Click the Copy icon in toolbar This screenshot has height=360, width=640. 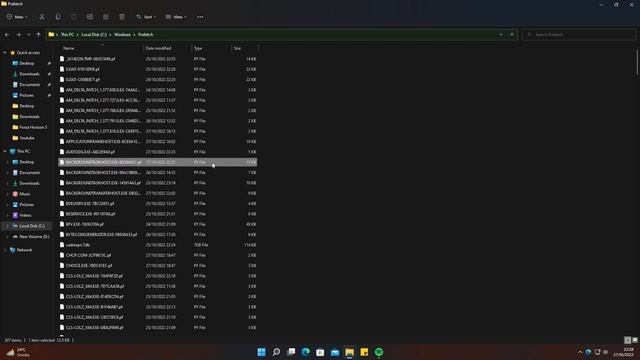click(x=58, y=17)
